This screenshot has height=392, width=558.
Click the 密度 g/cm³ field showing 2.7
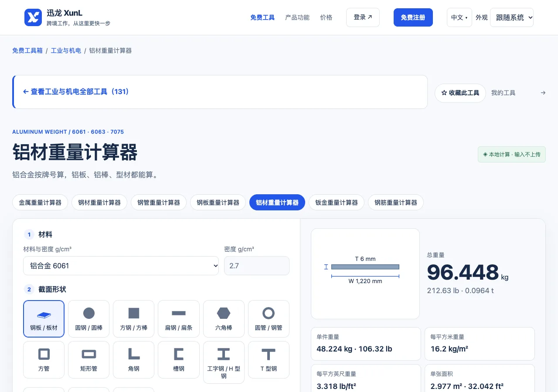[257, 266]
